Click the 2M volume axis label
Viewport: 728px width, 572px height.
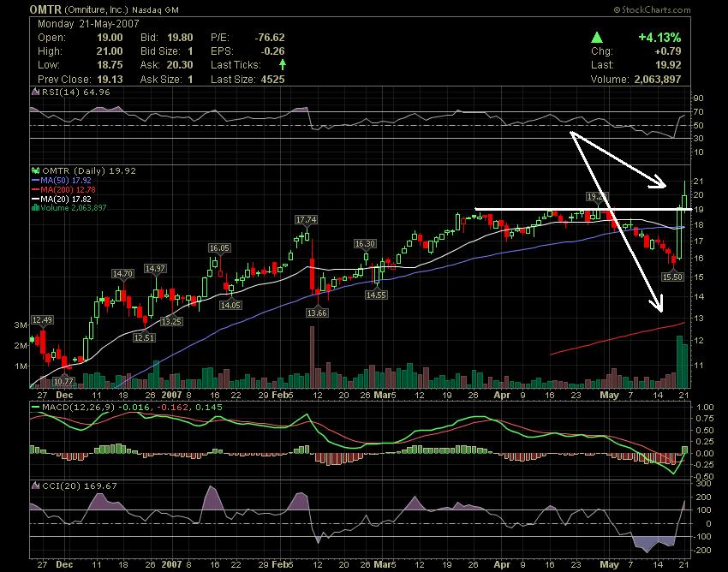[21, 345]
